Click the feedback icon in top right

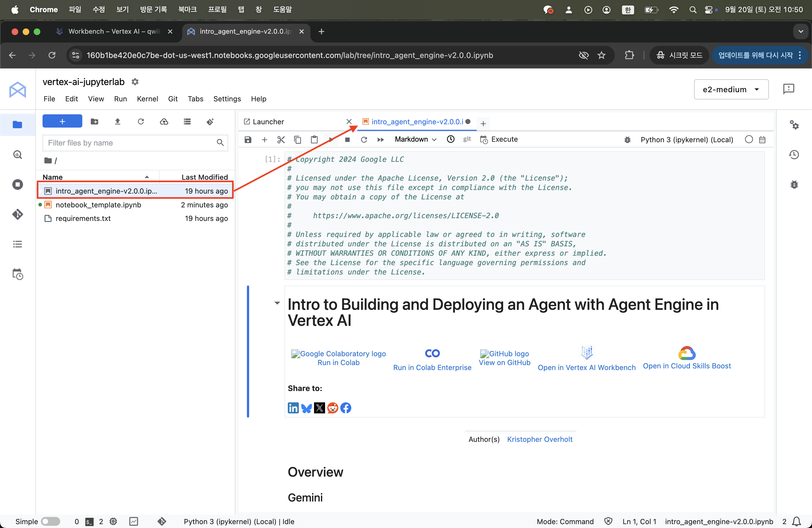point(789,89)
